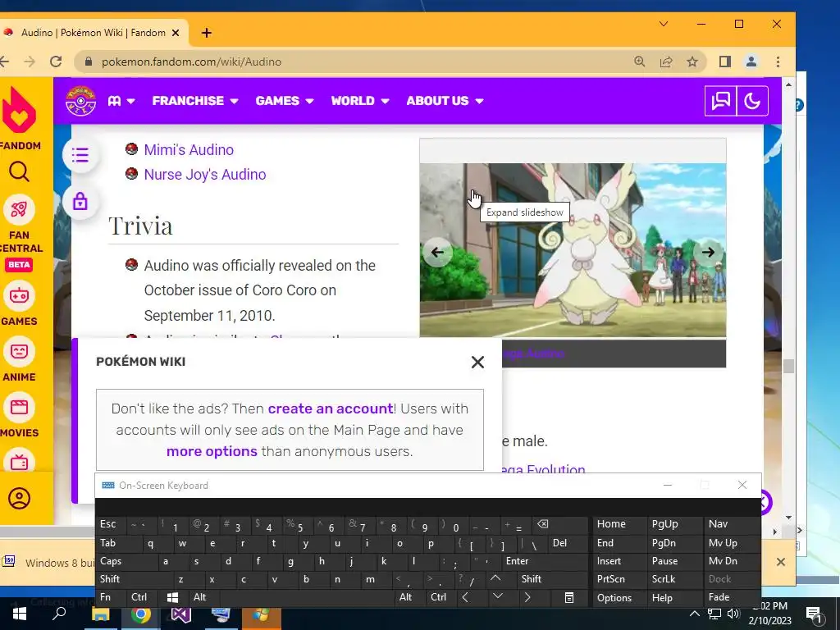Click Options on the On-Screen Keyboard
Image resolution: width=840 pixels, height=630 pixels.
620,597
